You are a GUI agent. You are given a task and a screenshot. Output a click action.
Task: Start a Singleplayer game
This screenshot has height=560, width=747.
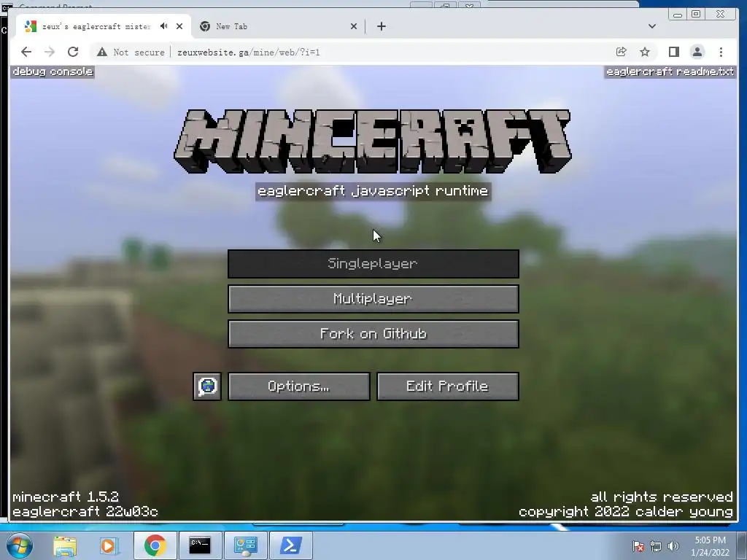click(373, 264)
